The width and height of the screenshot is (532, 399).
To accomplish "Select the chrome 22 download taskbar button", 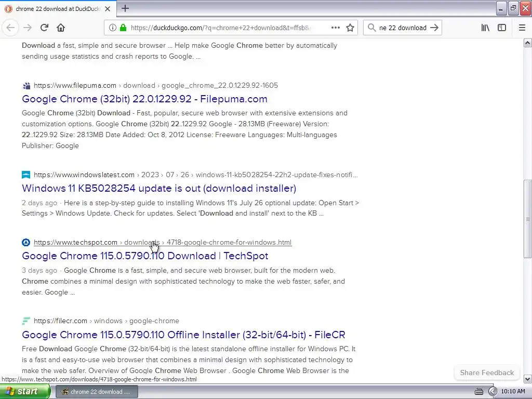I will click(96, 392).
